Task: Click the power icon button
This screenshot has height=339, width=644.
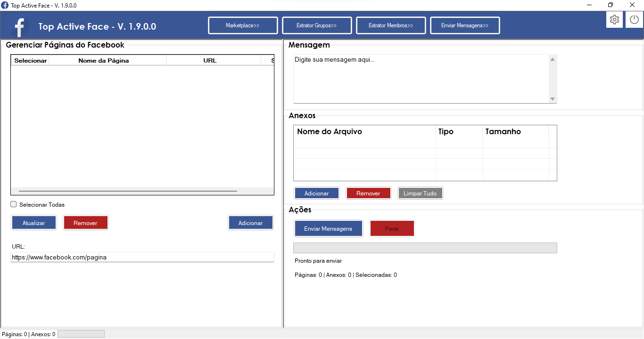Action: [635, 20]
